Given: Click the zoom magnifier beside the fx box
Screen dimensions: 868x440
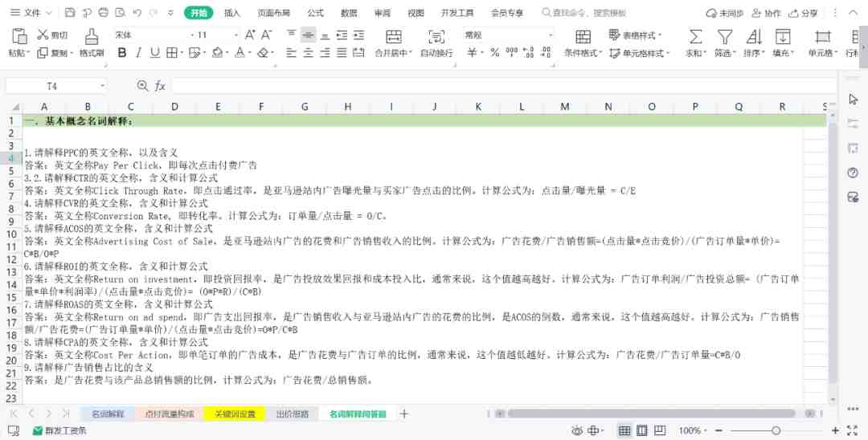Looking at the screenshot, I should (142, 86).
